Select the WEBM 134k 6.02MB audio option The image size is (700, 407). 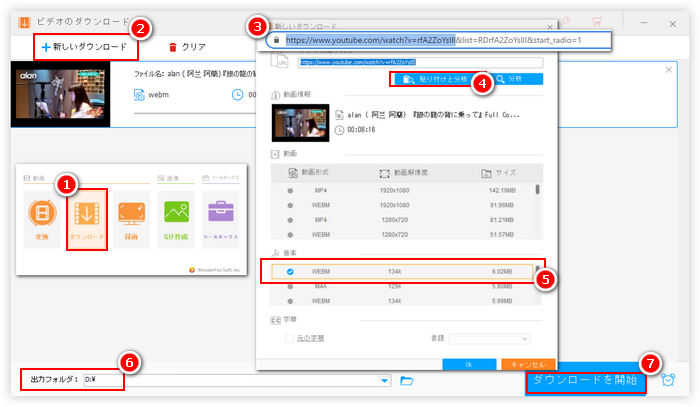(x=402, y=271)
